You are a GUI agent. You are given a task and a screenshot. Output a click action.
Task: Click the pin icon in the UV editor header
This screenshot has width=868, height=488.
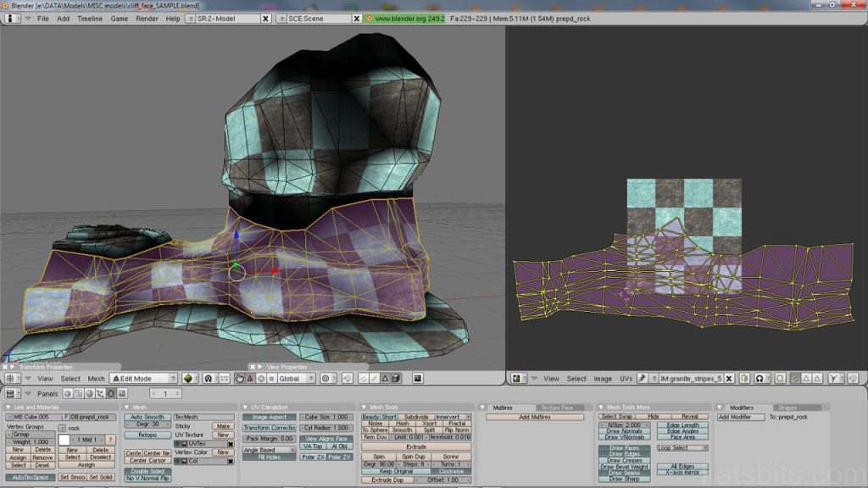point(743,379)
